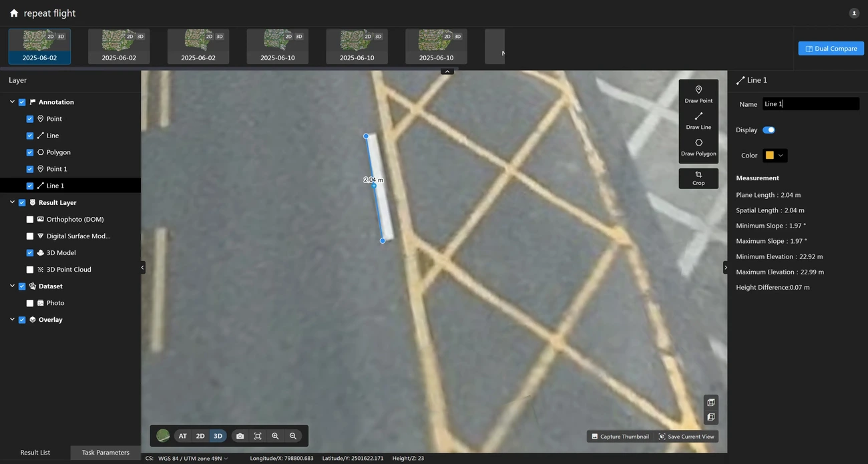Image resolution: width=868 pixels, height=464 pixels.
Task: Toggle the Display switch for Line 1
Action: [769, 130]
